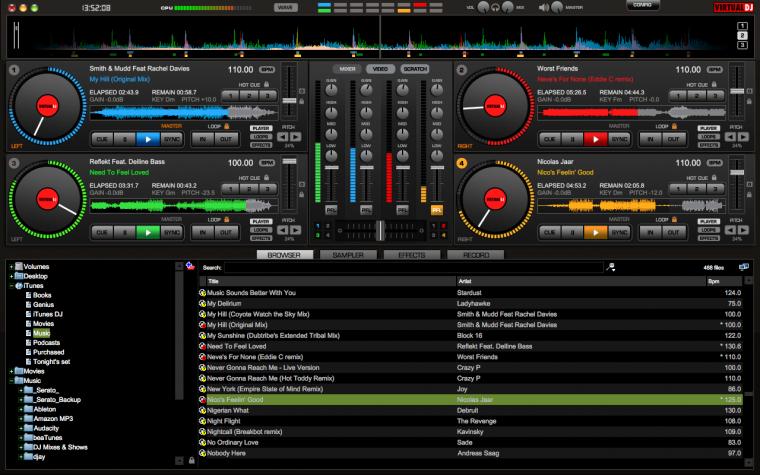Click the CUE button on deck 4
Viewport: 760px width, 475px height.
[550, 233]
